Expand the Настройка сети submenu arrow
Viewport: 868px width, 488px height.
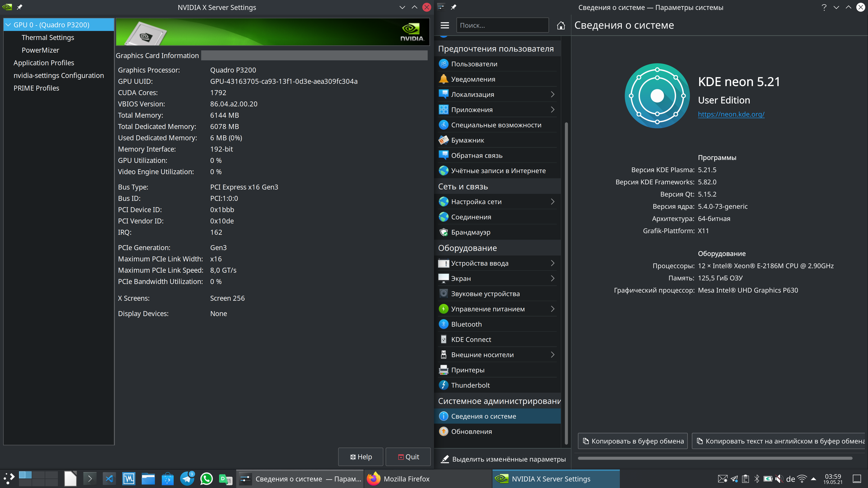tap(553, 201)
